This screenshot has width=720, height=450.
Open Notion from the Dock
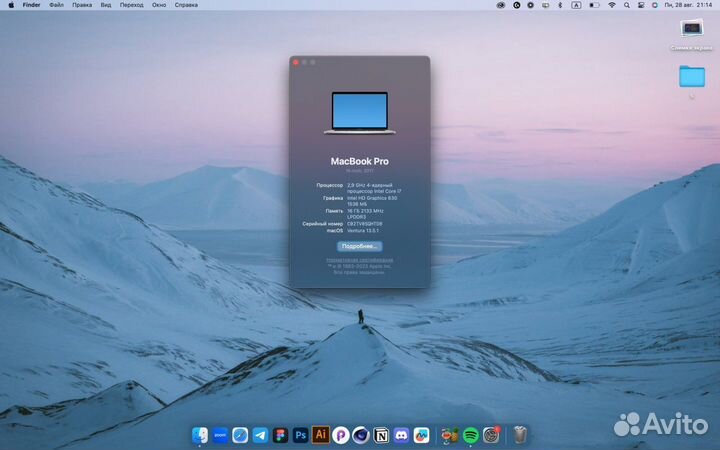pyautogui.click(x=381, y=435)
